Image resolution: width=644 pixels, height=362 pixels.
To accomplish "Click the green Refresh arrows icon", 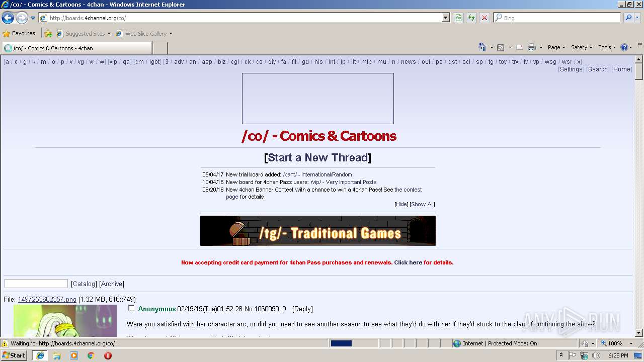I will pos(471,18).
